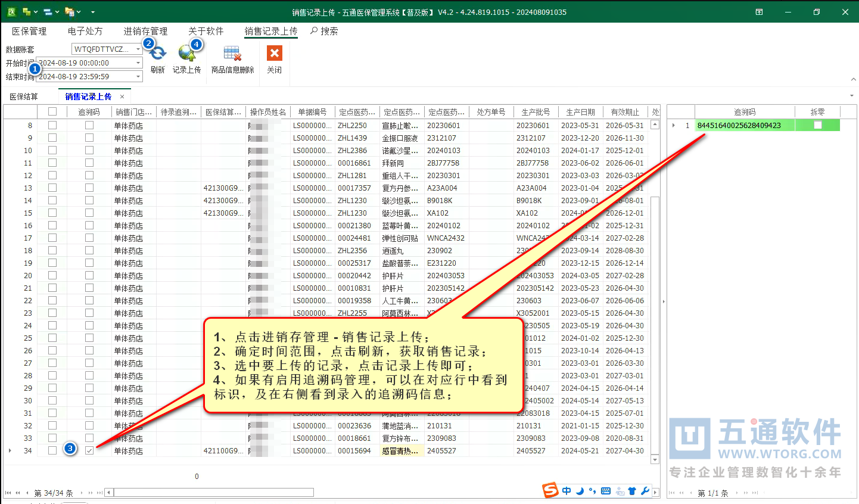This screenshot has height=504, width=859.
Task: Sort by the 生产批号 column header
Action: pos(536,112)
